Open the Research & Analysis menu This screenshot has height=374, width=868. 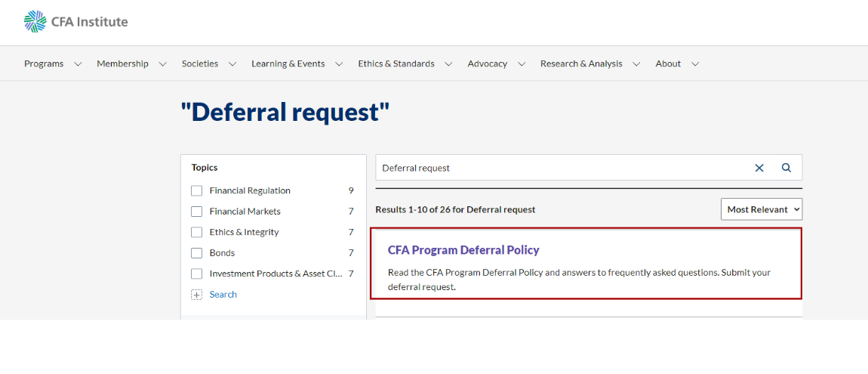pos(581,63)
